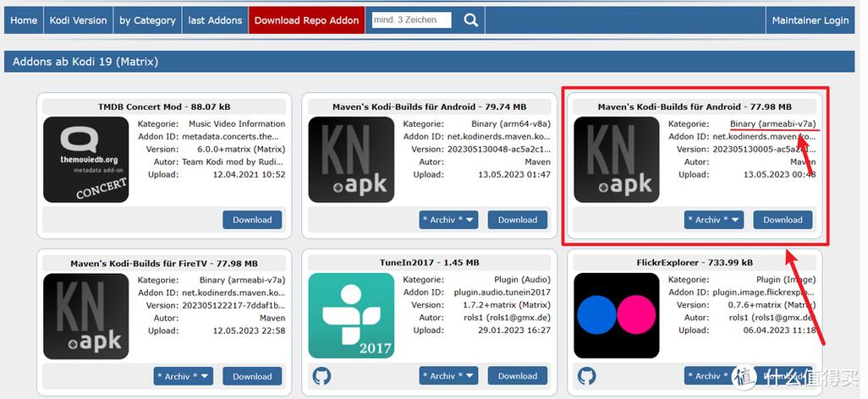Click title 'TMDB Concert Mod - 88.07 kB'

pos(164,107)
